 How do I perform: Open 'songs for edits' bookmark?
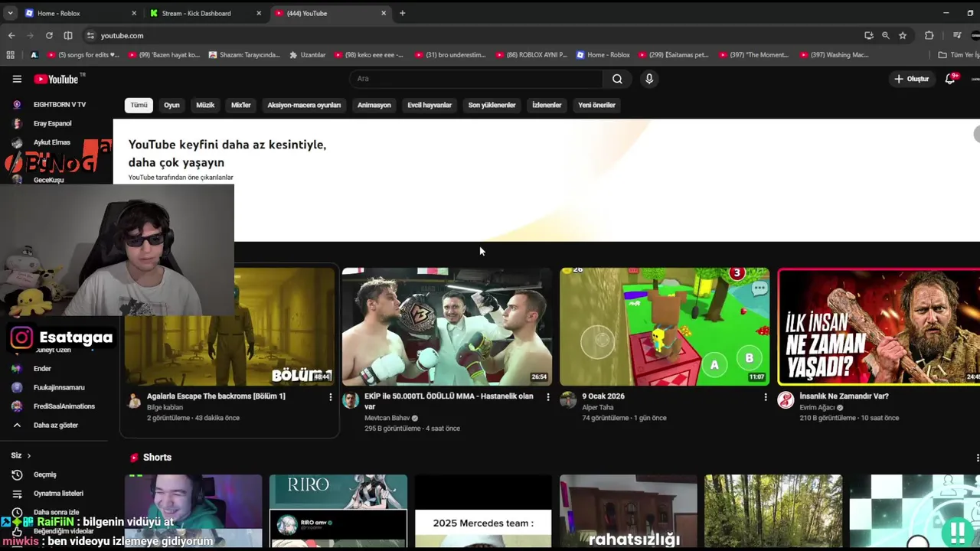(83, 55)
